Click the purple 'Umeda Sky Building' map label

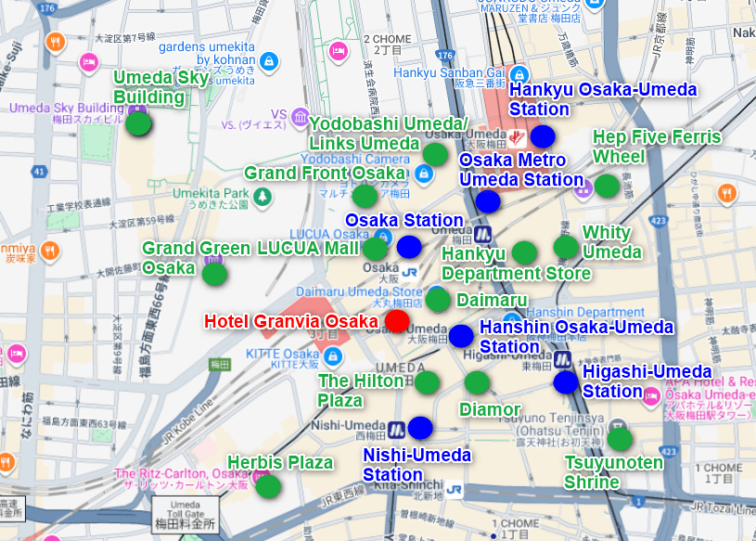point(67,108)
